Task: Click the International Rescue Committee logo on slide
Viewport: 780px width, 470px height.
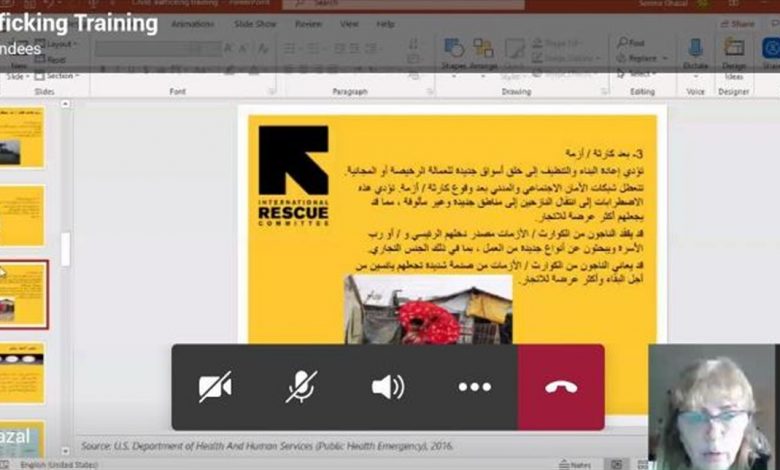Action: [293, 176]
